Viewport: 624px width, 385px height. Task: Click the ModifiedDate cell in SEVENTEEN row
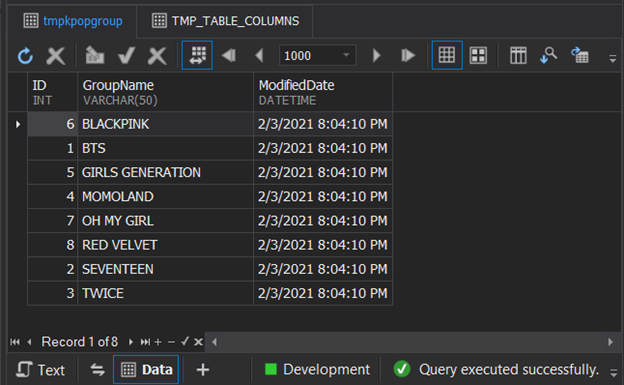(x=323, y=269)
